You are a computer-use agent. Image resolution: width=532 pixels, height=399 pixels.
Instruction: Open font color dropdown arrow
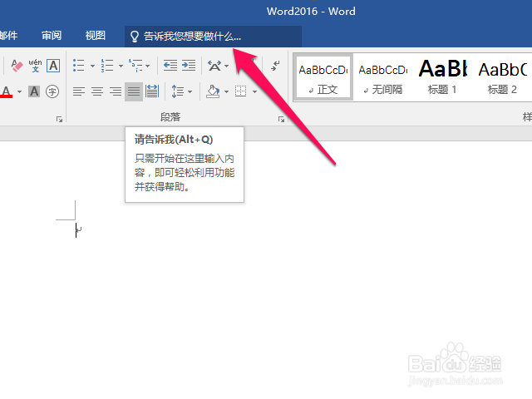coord(19,91)
